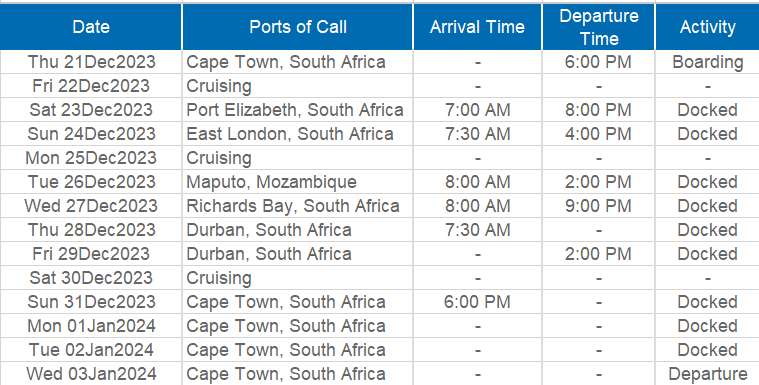Select the Maputo, Mozambique cell

(x=298, y=182)
